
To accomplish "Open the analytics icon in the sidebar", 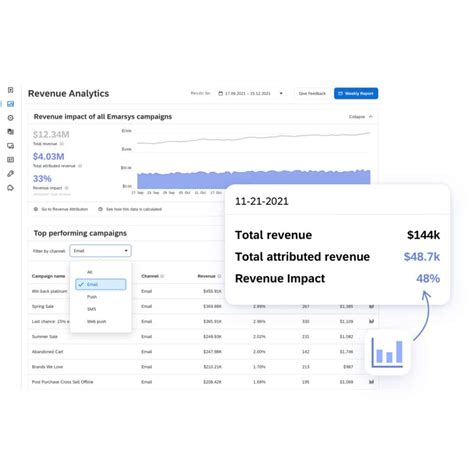I will [x=10, y=104].
